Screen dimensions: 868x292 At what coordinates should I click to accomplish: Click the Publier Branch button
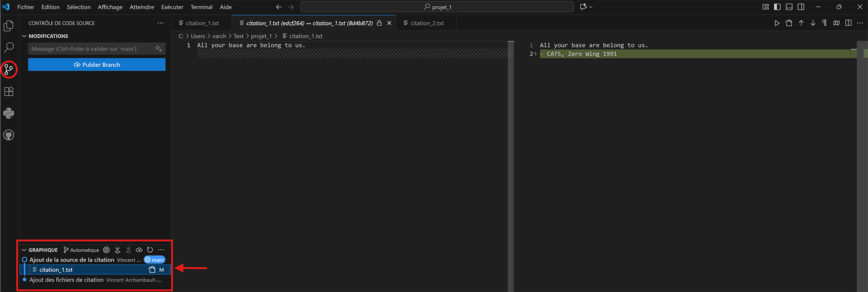[97, 64]
